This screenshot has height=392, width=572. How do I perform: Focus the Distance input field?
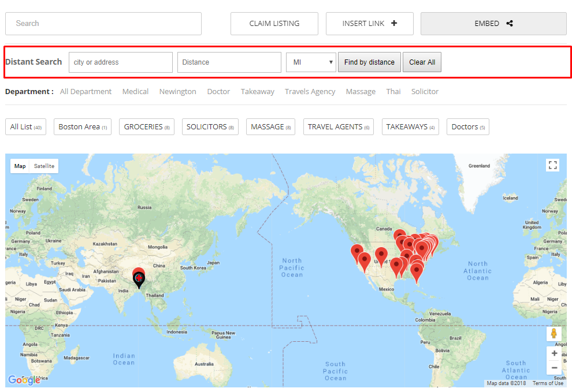tap(229, 62)
